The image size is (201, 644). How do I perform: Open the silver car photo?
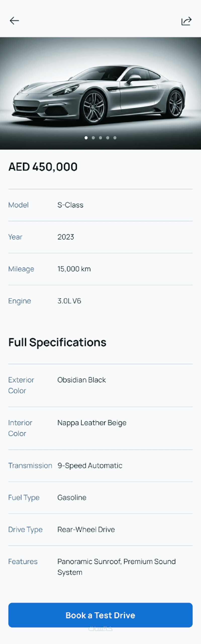click(100, 93)
